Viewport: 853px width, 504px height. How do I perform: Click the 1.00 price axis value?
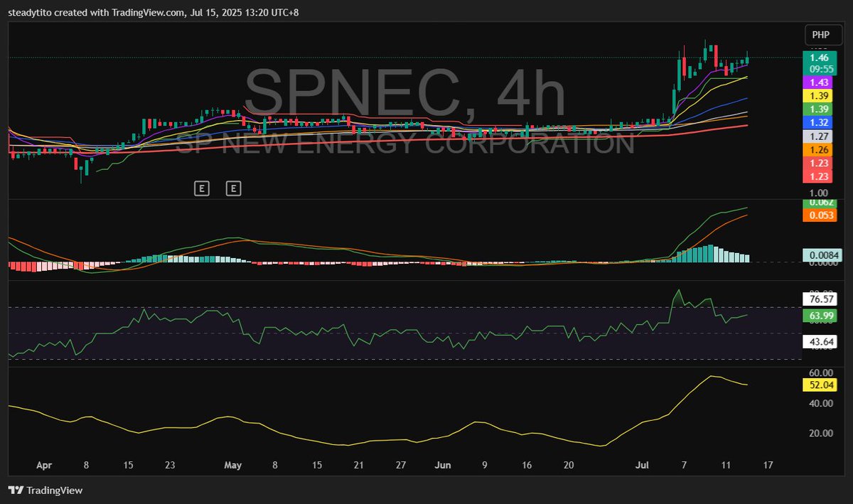(818, 193)
